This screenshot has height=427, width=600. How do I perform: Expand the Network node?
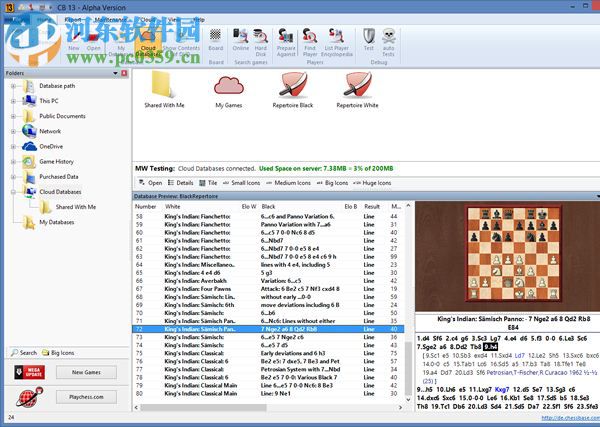[13, 131]
